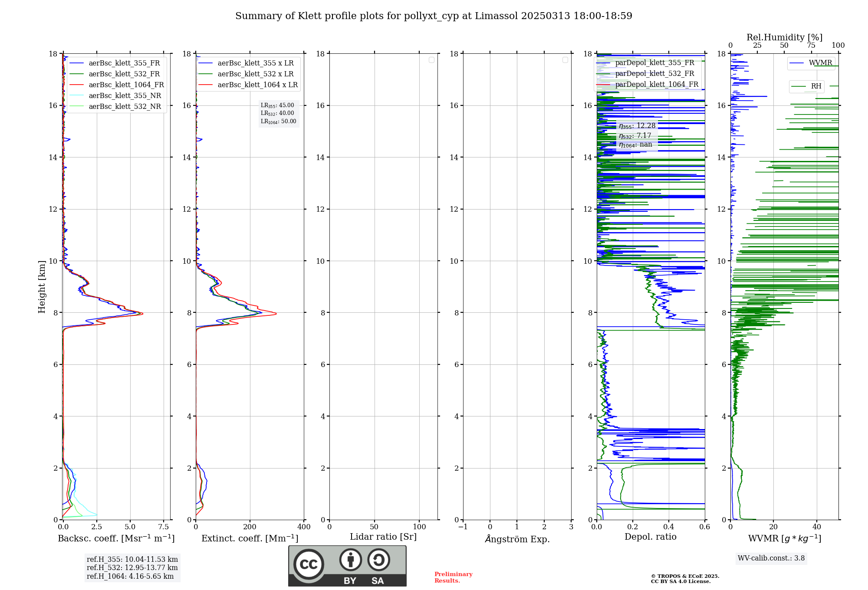Image resolution: width=868 pixels, height=590 pixels.
Task: Click the 'η532: 7.17' value
Action: pyautogui.click(x=635, y=136)
